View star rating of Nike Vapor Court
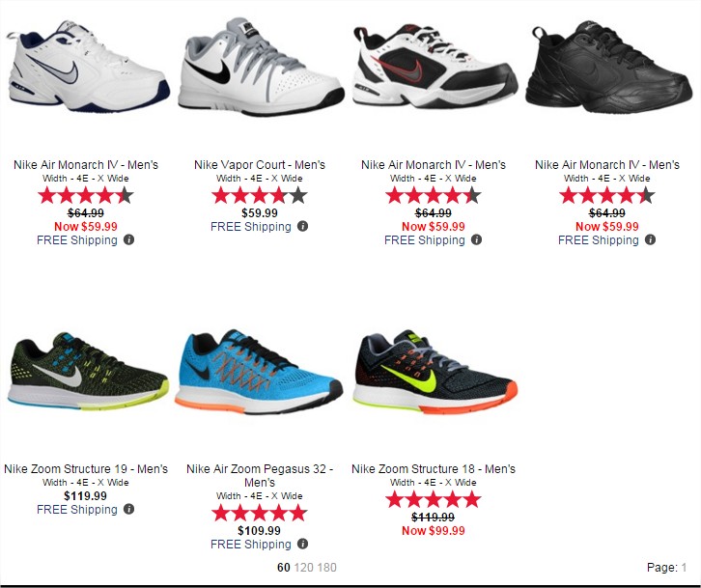The width and height of the screenshot is (701, 588). coord(260,195)
